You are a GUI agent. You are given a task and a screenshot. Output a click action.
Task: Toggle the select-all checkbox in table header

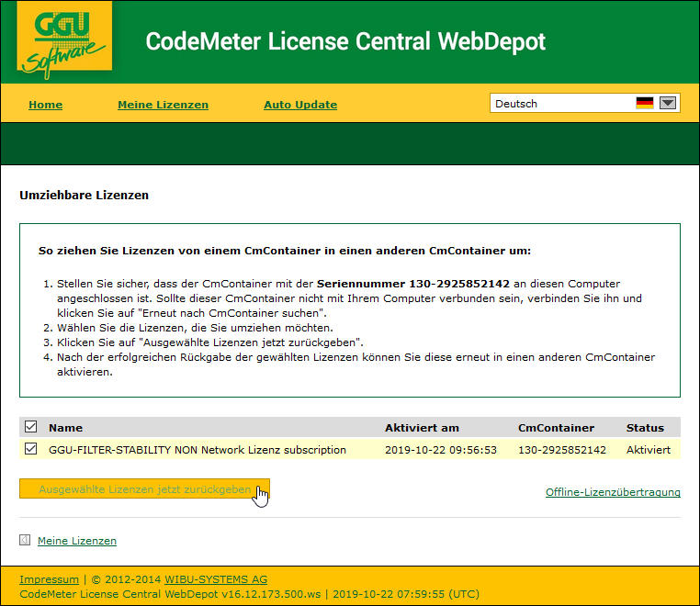click(31, 427)
